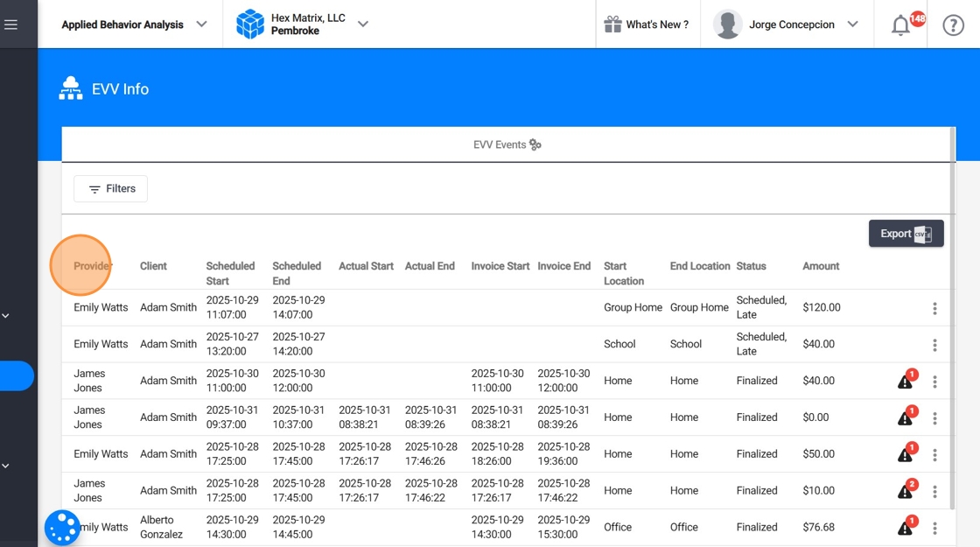Open the three-dot menu for the $120.00 row

pos(934,308)
